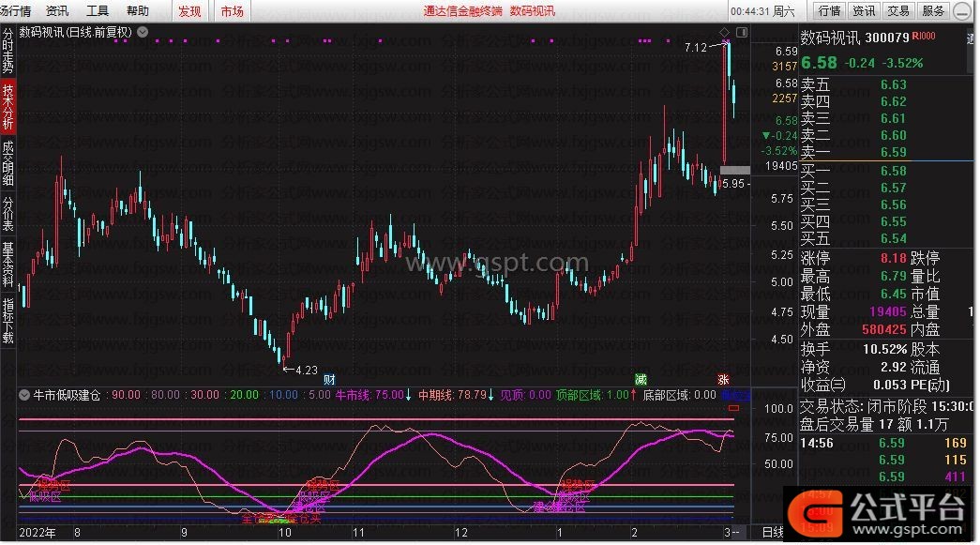Screen dimensions: 980x545
Task: Select the 指标下载 sidebar tab
Action: (x=8, y=321)
